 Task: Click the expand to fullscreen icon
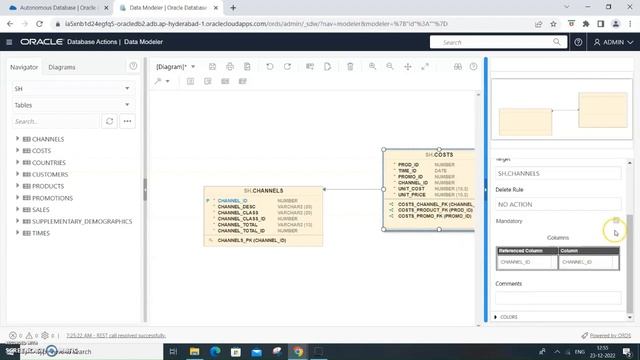coord(425,67)
